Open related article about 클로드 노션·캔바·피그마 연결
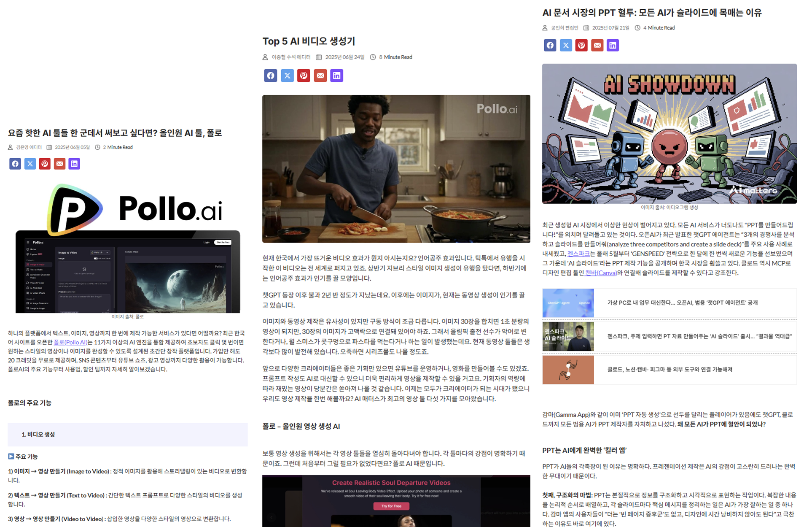 [669, 369]
